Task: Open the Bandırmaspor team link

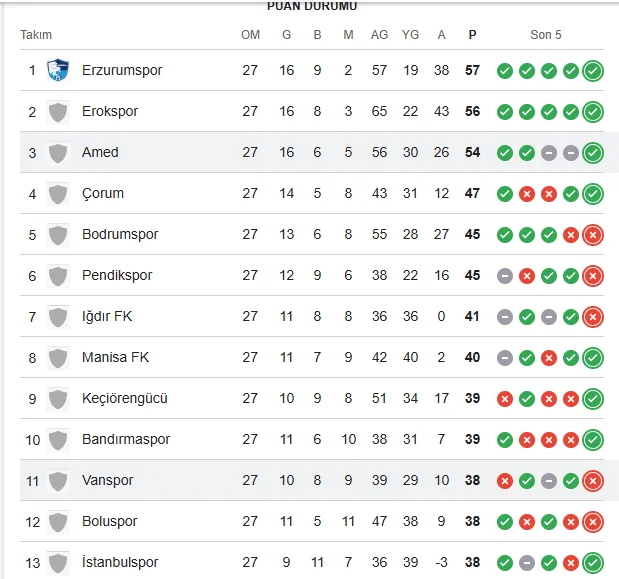Action: pos(126,439)
